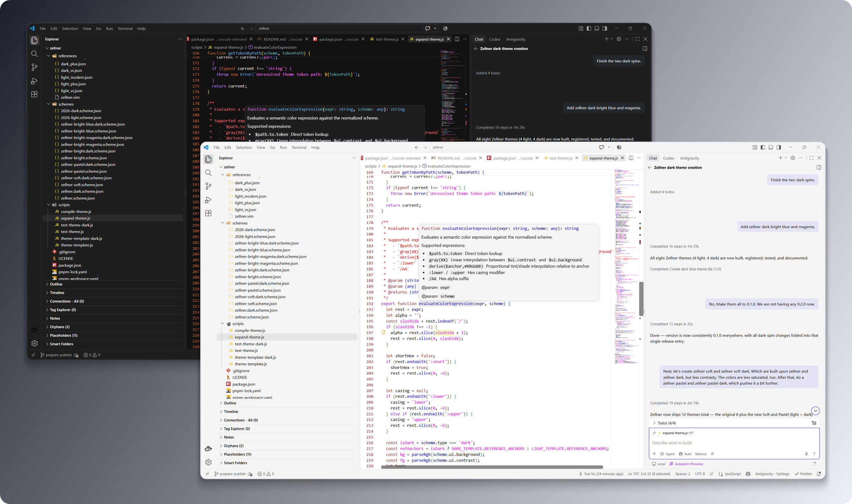Click Customize Layout icon in front title bar
Image resolution: width=852 pixels, height=504 pixels.
pyautogui.click(x=755, y=147)
